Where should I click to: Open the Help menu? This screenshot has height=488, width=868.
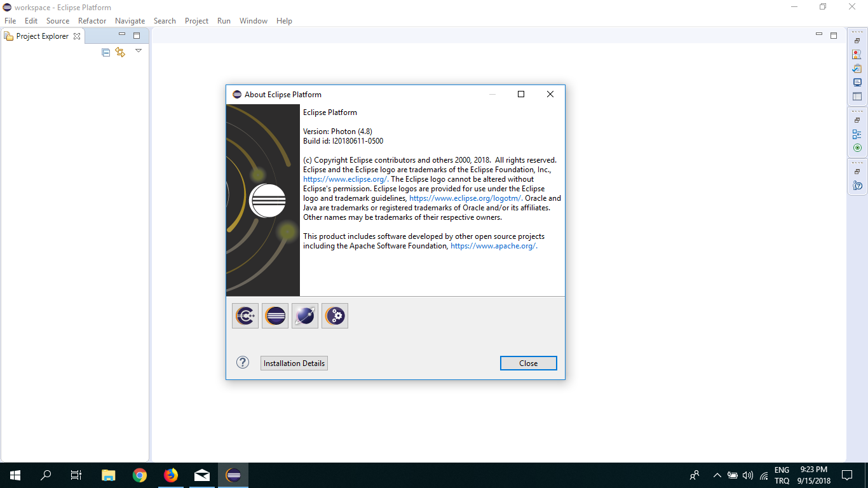285,21
